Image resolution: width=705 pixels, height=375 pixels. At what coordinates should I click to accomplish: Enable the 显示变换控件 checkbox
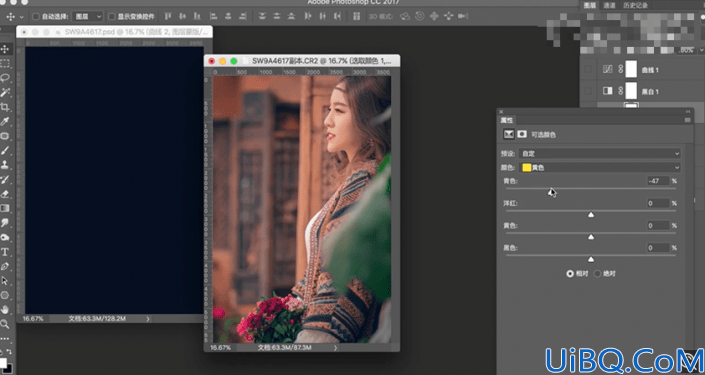[x=112, y=17]
